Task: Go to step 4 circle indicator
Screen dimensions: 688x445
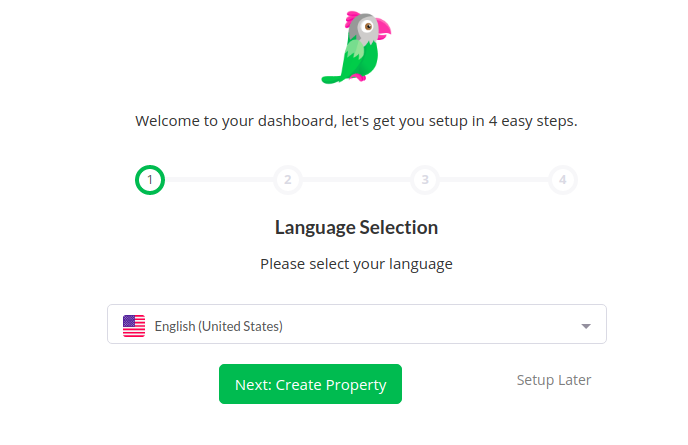Action: pyautogui.click(x=563, y=180)
